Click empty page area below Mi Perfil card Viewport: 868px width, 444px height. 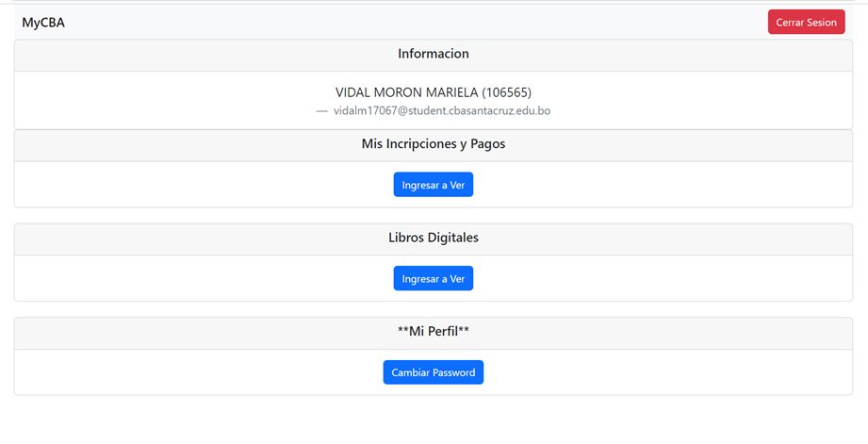(434, 419)
